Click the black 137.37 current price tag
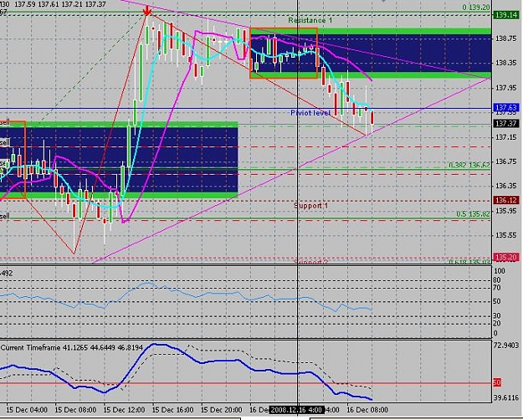The image size is (523, 420). 506,124
